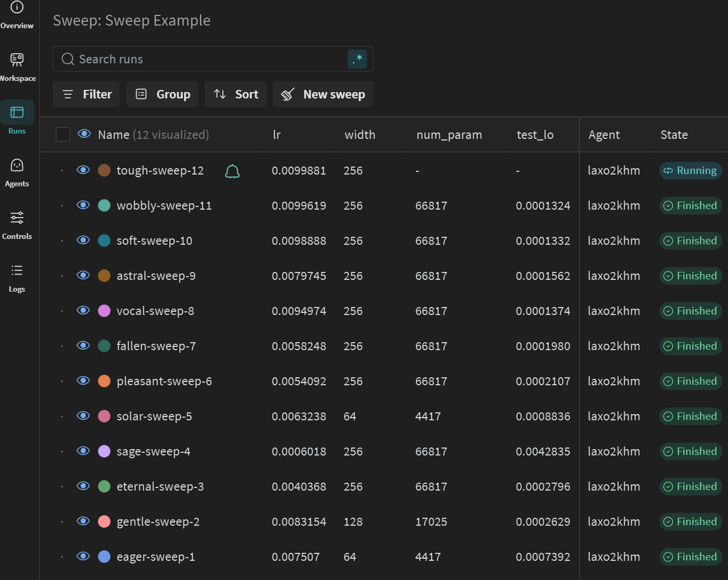Toggle the regex search icon
This screenshot has height=580, width=728.
click(x=357, y=59)
